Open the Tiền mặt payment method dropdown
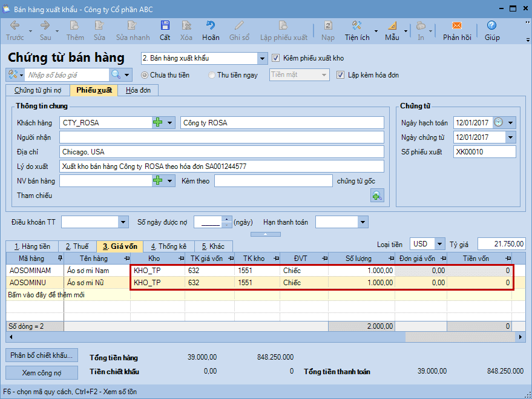The width and height of the screenshot is (532, 399). [324, 75]
